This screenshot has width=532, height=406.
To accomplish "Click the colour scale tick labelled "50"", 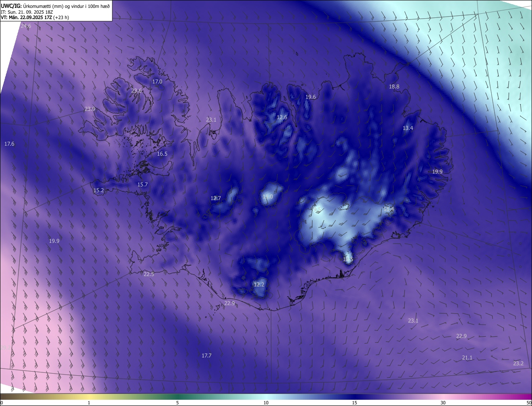I will coord(529,403).
